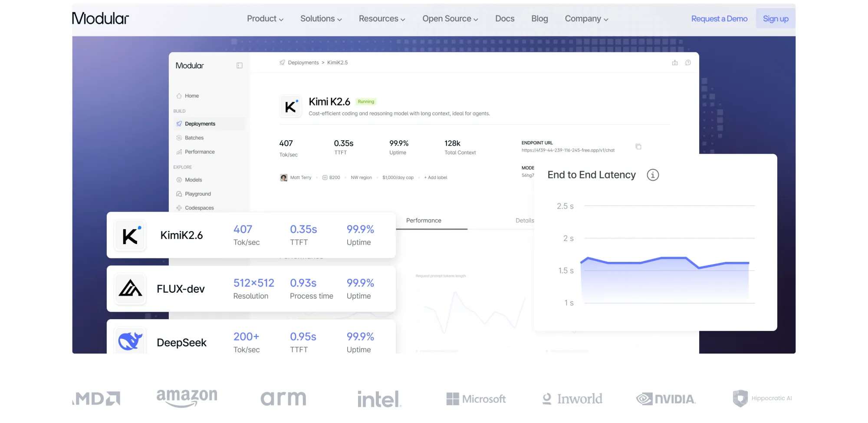
Task: Click the Kimi K logo beside the Kimi K2.6 title
Action: click(x=290, y=107)
